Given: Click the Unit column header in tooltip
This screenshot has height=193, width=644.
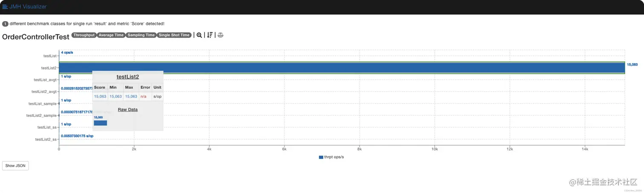Looking at the screenshot, I should 158,87.
